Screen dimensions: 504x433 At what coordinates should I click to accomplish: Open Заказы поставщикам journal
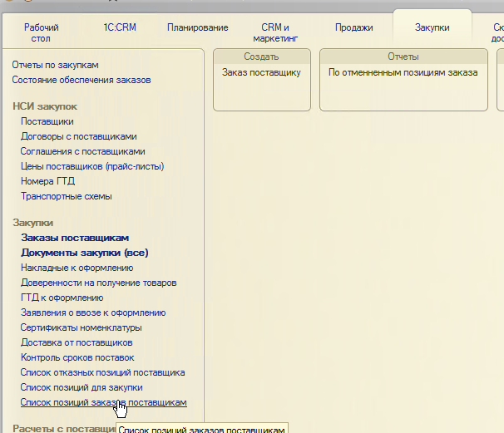(75, 238)
